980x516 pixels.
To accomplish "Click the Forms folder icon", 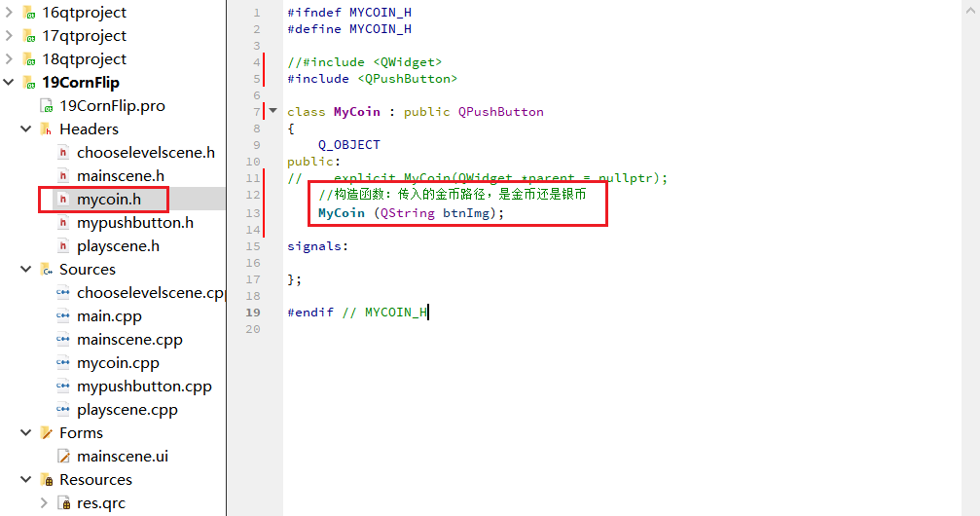I will (x=47, y=433).
